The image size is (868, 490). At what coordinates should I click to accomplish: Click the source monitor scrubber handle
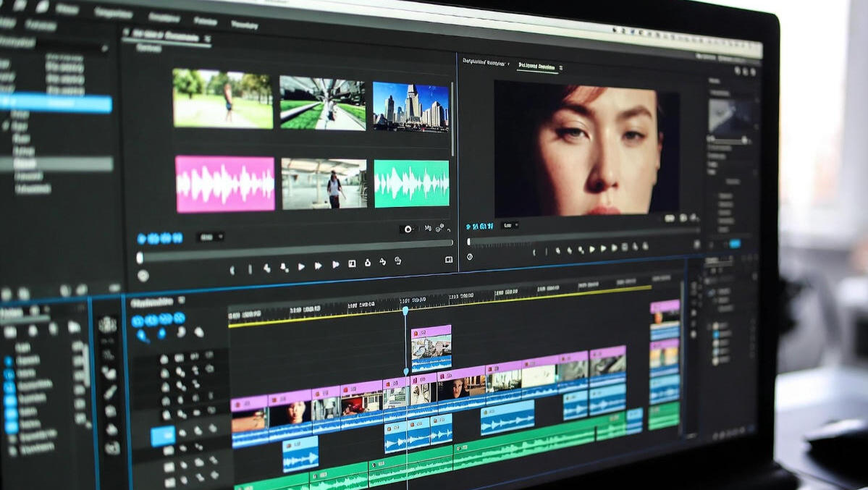point(140,258)
